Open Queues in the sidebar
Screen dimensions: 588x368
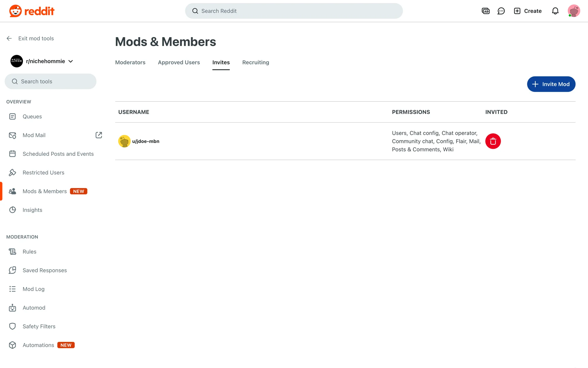[x=32, y=117]
